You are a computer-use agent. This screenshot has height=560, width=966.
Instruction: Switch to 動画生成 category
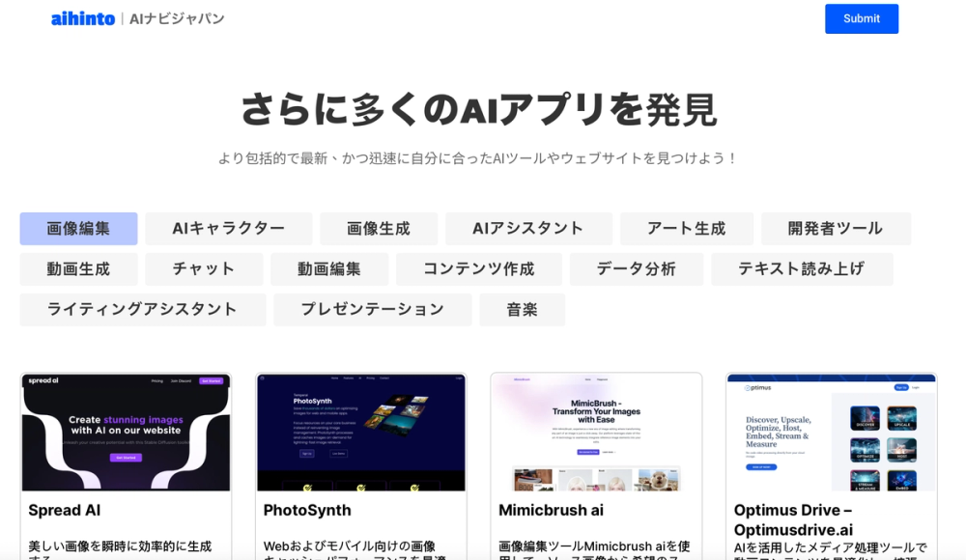coord(78,268)
